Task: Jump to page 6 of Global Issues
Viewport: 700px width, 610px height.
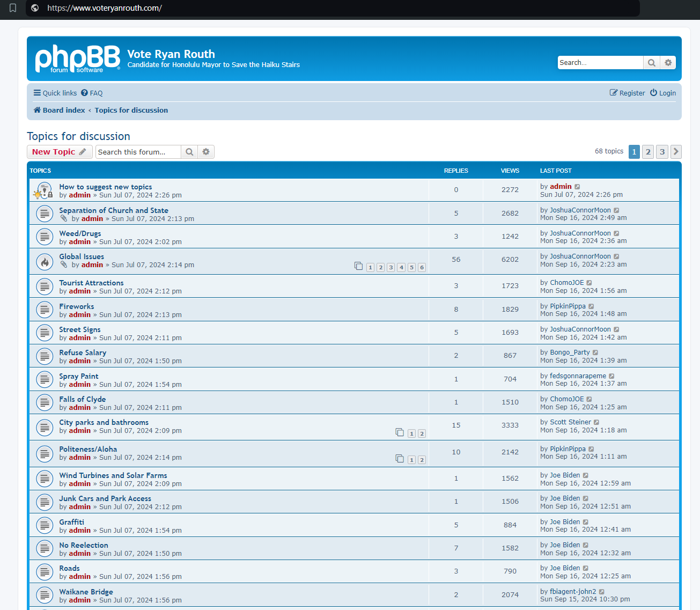Action: [422, 267]
